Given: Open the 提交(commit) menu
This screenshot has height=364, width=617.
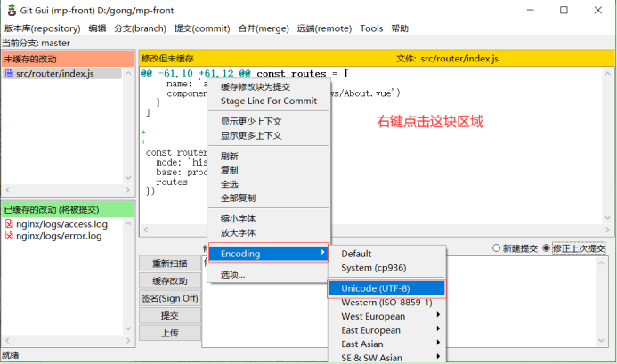Looking at the screenshot, I should click(x=202, y=28).
